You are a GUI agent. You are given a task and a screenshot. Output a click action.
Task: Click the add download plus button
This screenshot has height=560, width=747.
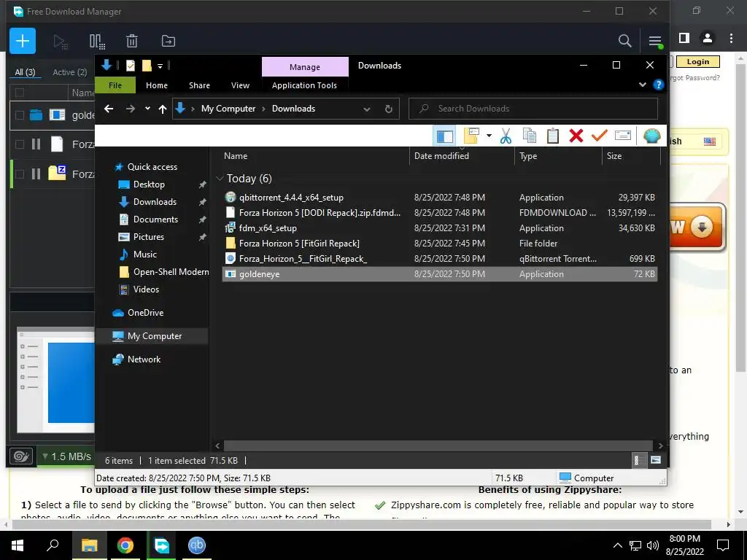coord(23,41)
